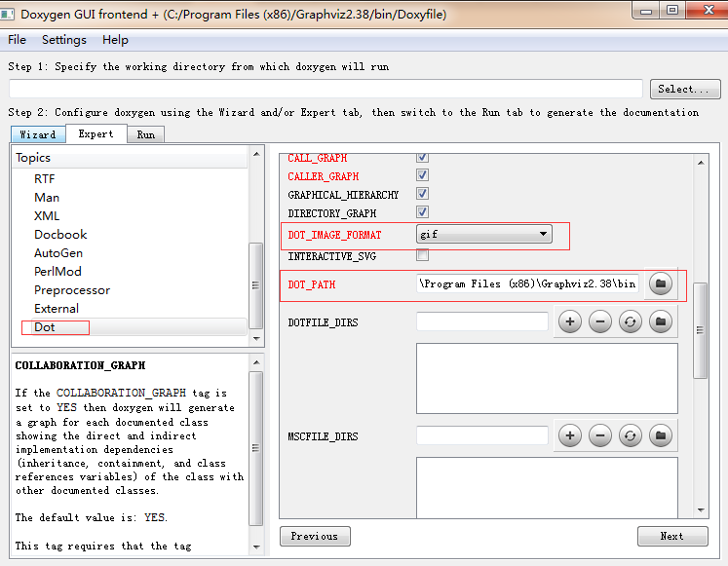This screenshot has height=566, width=728.
Task: Click the MSCFILE_DIRS text input field
Action: click(x=482, y=435)
